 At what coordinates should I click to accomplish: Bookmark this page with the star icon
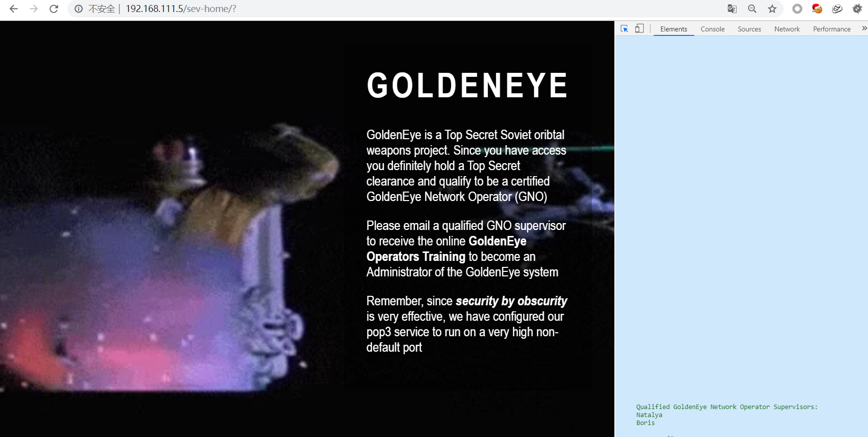pyautogui.click(x=772, y=9)
